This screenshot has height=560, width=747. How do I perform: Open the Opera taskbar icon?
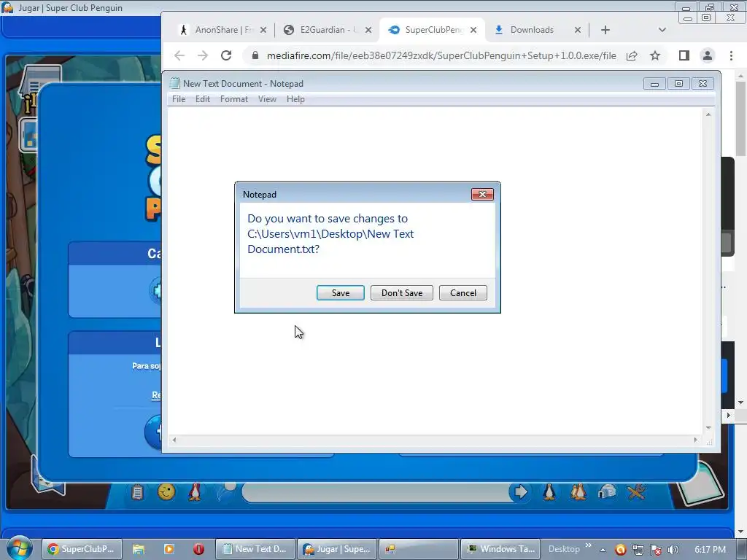(198, 549)
